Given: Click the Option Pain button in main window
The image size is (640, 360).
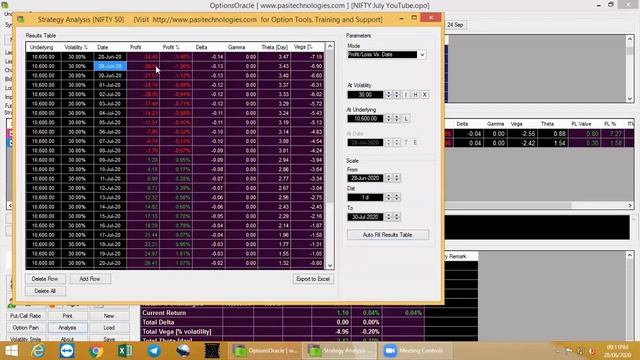Looking at the screenshot, I should (26, 328).
